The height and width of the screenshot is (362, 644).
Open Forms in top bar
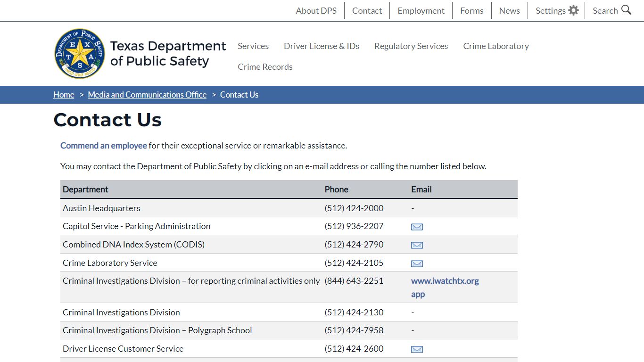coord(472,10)
